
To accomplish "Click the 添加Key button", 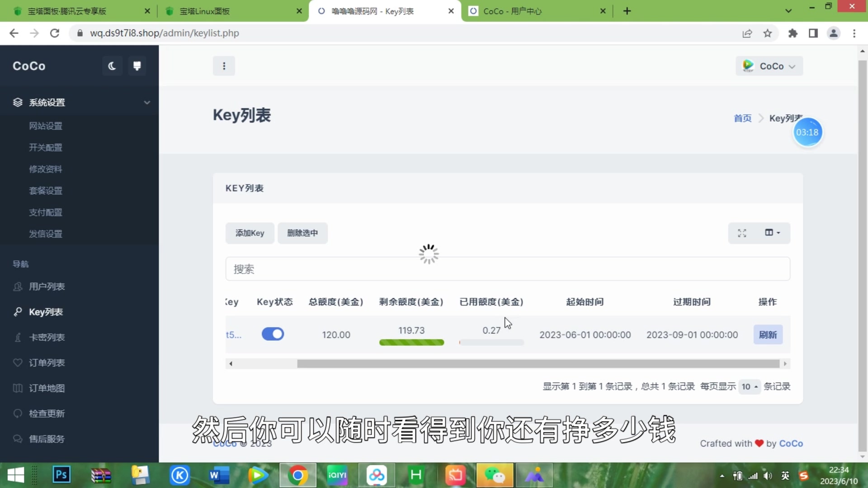I will pyautogui.click(x=249, y=233).
